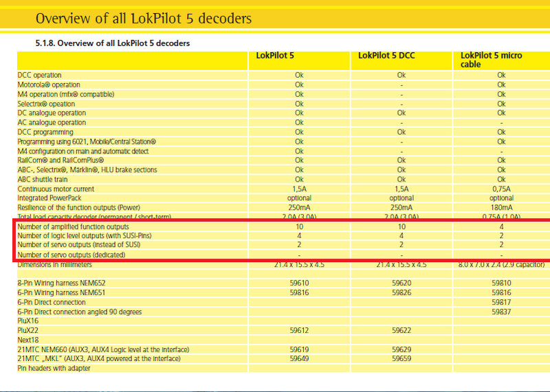Viewport: 550px width, 392px height.
Task: Click the '1,5A' motor current value under LokPilot 5
Action: point(299,189)
